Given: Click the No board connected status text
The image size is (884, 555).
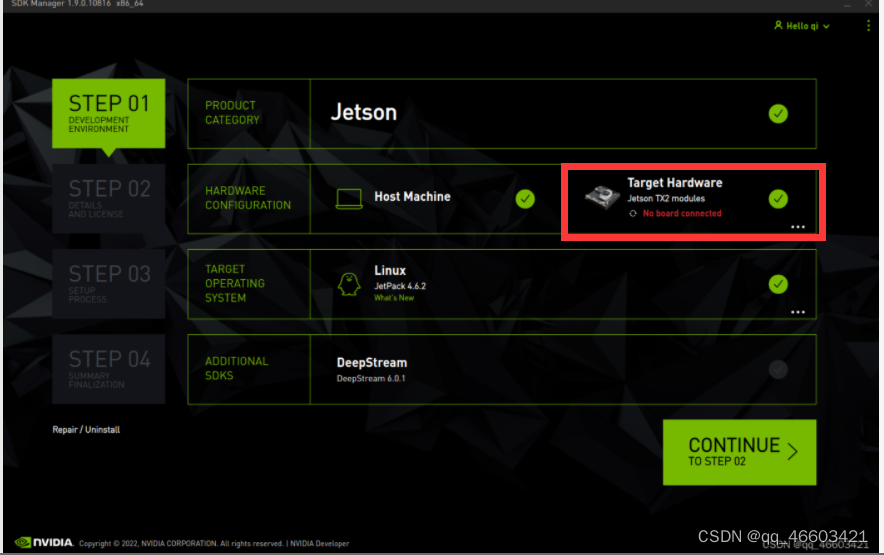Looking at the screenshot, I should 682,213.
